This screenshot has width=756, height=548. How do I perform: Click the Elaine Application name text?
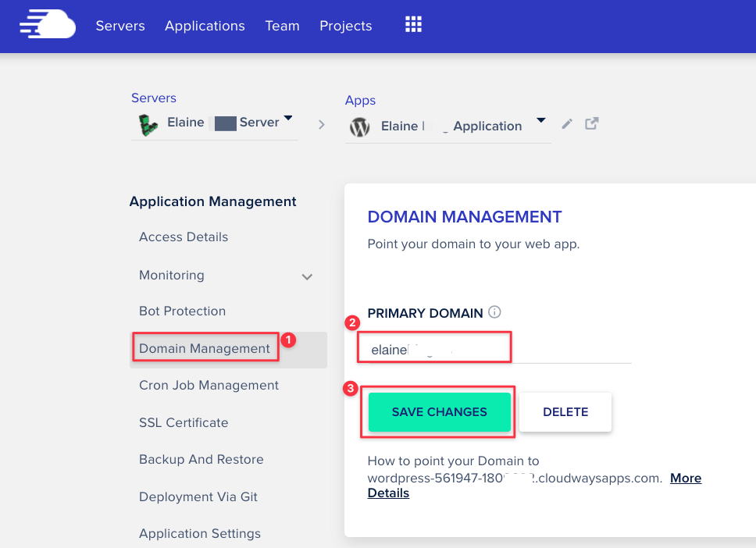click(451, 126)
